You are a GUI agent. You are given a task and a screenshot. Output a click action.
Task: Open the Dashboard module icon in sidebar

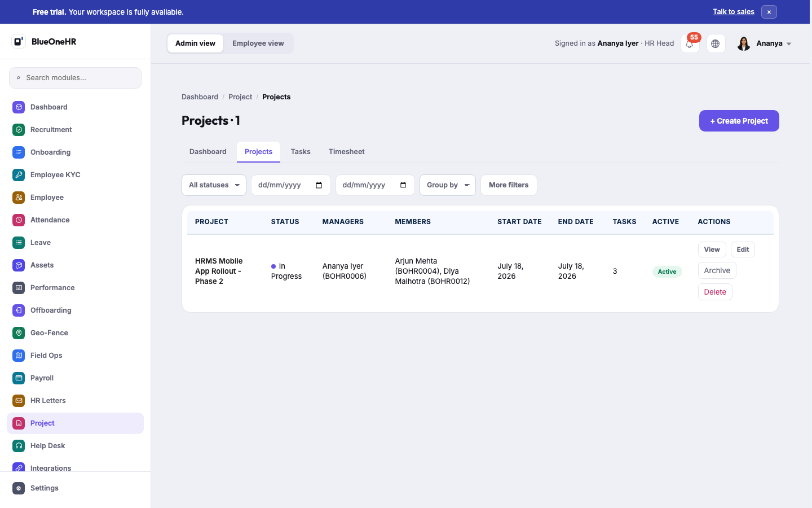coord(19,107)
